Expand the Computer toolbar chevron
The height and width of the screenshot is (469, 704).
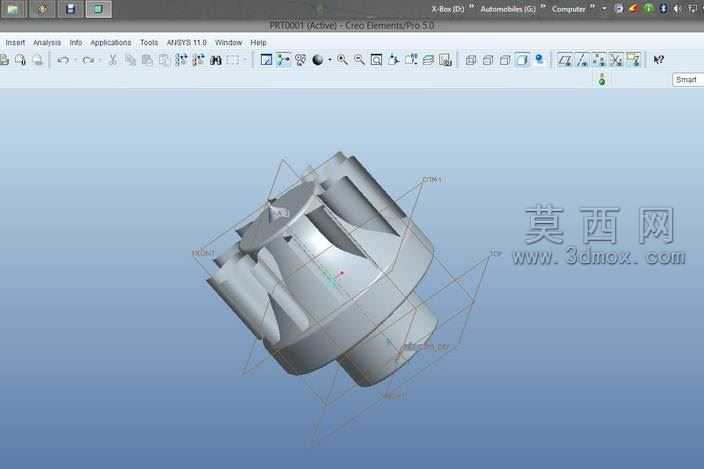(x=592, y=7)
